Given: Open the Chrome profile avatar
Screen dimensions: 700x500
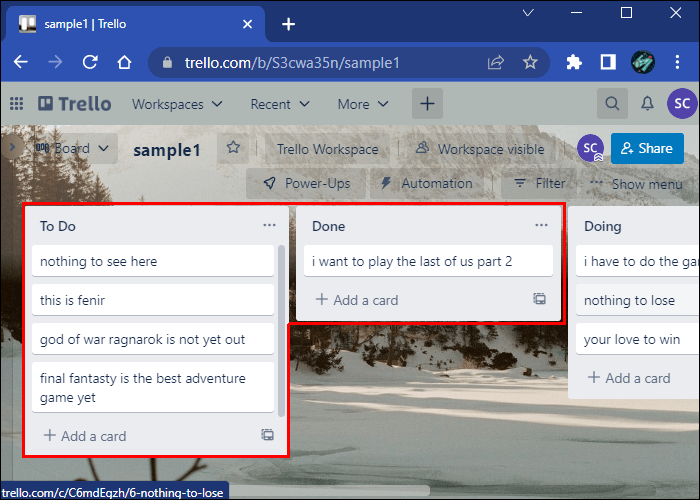Looking at the screenshot, I should point(643,62).
